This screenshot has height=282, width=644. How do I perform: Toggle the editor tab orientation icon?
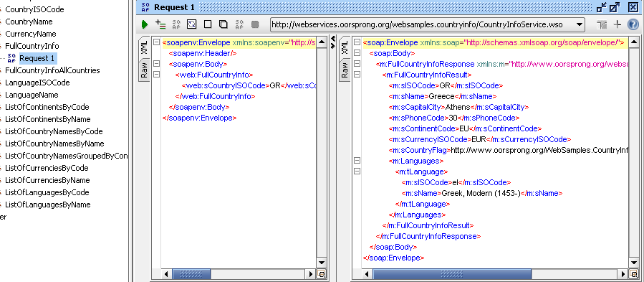tap(602, 25)
